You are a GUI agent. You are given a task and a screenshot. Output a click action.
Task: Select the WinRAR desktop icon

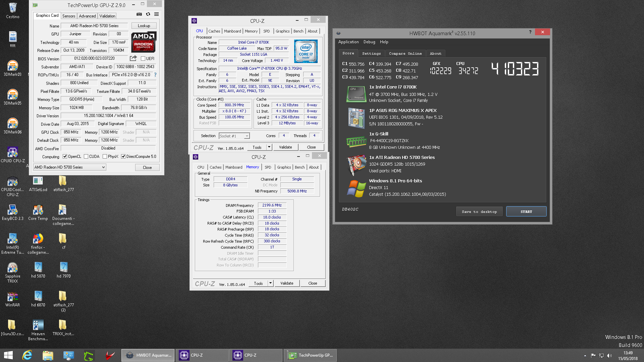[x=13, y=299]
